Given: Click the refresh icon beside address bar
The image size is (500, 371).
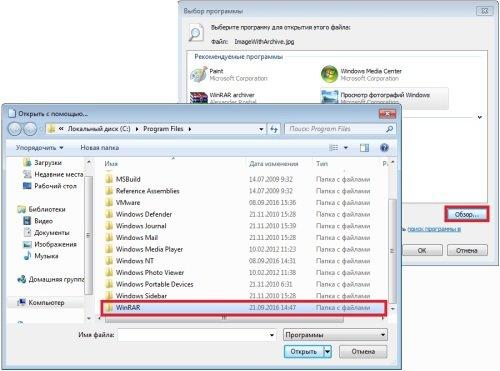Looking at the screenshot, I should pos(274,129).
